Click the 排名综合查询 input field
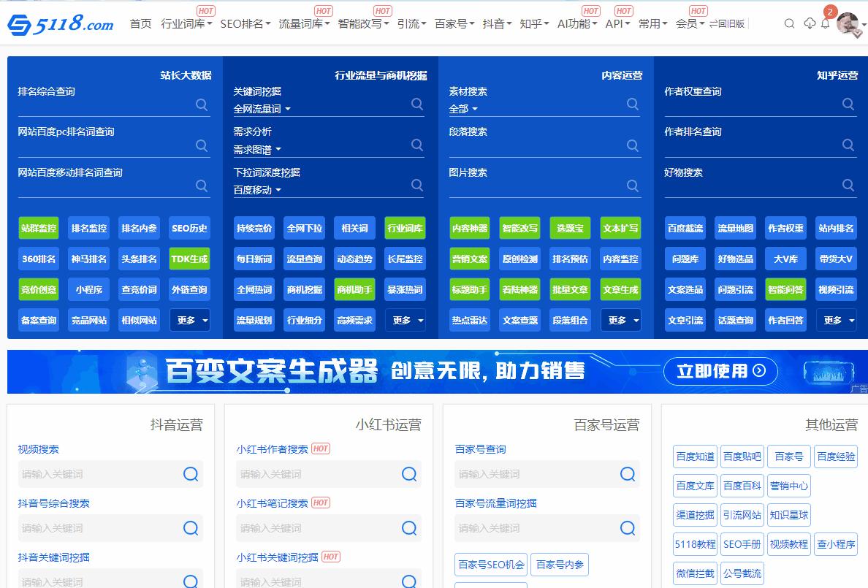This screenshot has height=588, width=868. pos(106,107)
